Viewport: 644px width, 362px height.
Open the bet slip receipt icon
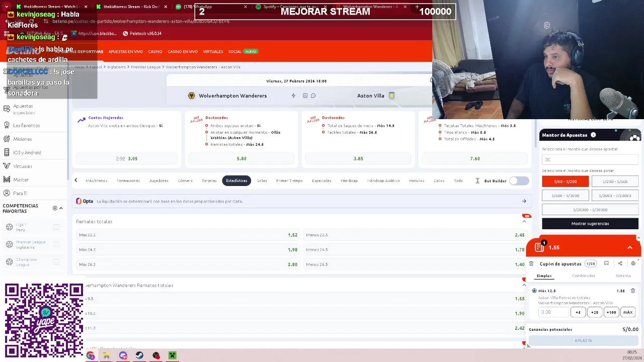pyautogui.click(x=539, y=247)
